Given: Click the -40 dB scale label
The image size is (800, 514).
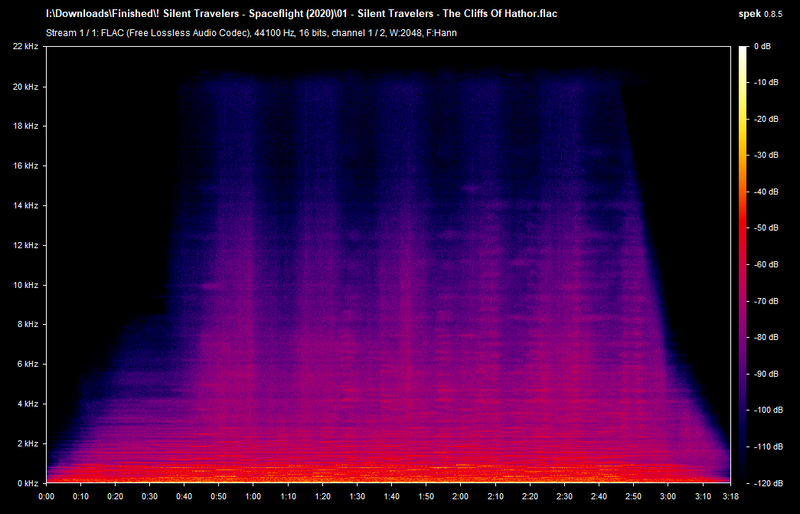Looking at the screenshot, I should tap(766, 192).
